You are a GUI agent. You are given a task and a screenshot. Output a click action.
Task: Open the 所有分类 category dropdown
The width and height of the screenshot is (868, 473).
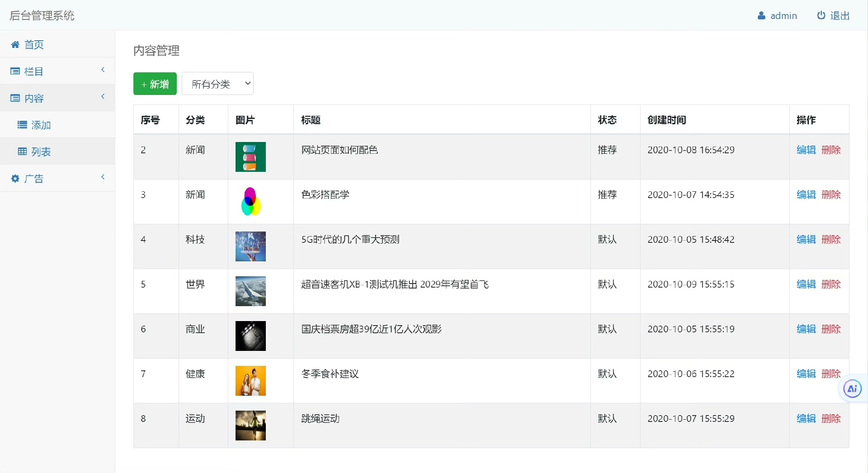click(217, 84)
